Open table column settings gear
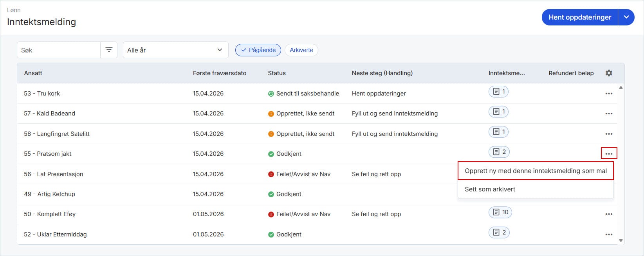 [x=609, y=73]
